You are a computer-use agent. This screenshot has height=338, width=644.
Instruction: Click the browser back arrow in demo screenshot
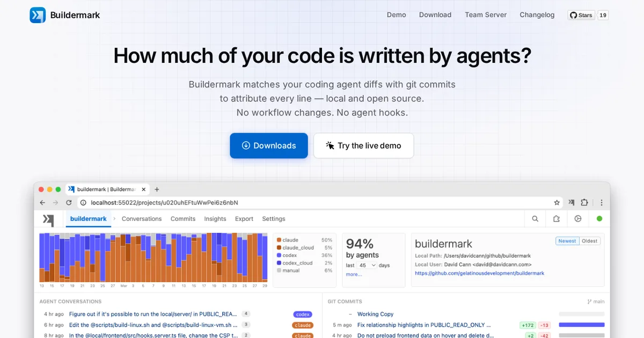[x=43, y=203]
